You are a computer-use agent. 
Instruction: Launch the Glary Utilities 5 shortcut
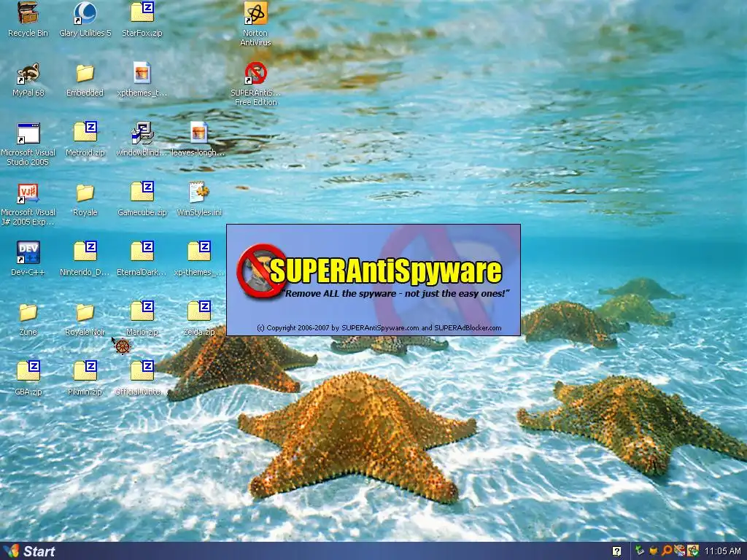(85, 19)
